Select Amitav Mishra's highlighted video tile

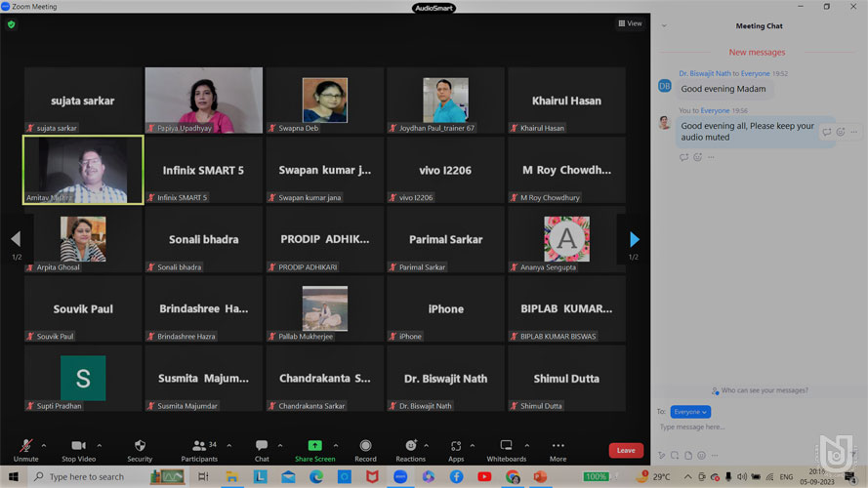(83, 170)
